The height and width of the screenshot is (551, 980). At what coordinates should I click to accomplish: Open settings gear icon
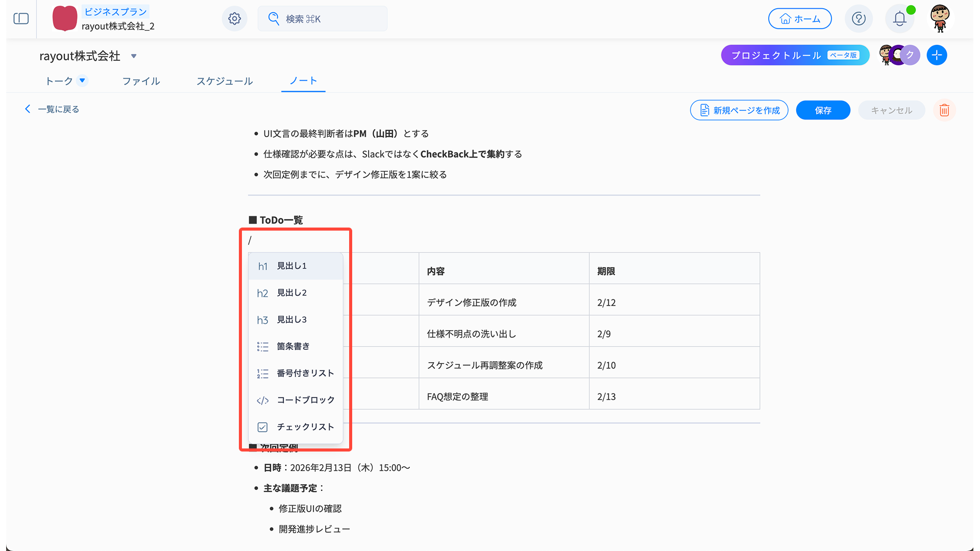coord(234,19)
